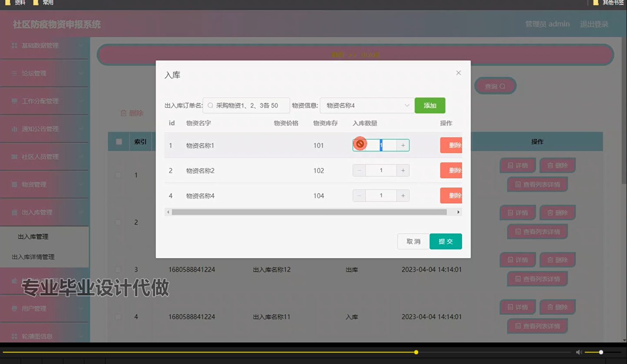The height and width of the screenshot is (364, 627).
Task: Select 出入库详情管理 in the sidebar menu
Action: point(33,256)
